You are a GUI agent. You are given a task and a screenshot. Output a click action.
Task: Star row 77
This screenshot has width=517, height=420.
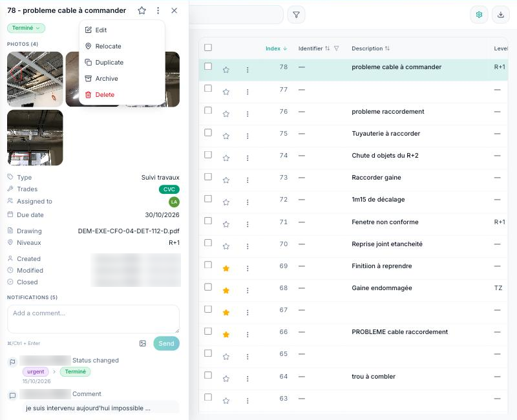226,92
